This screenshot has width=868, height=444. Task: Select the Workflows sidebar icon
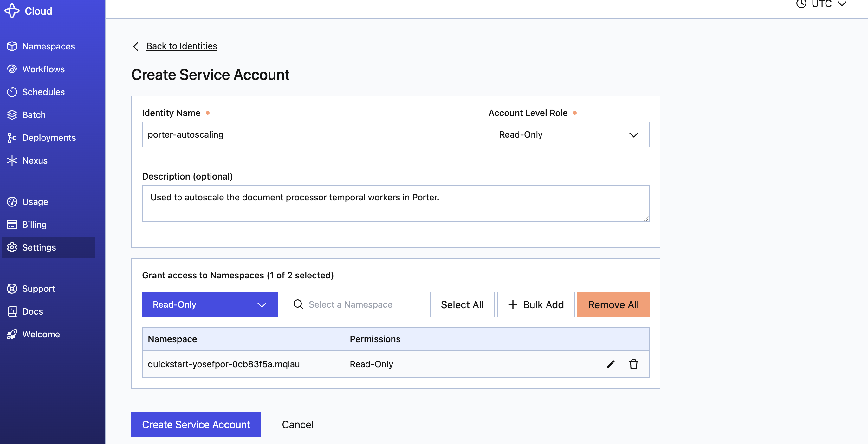(43, 69)
